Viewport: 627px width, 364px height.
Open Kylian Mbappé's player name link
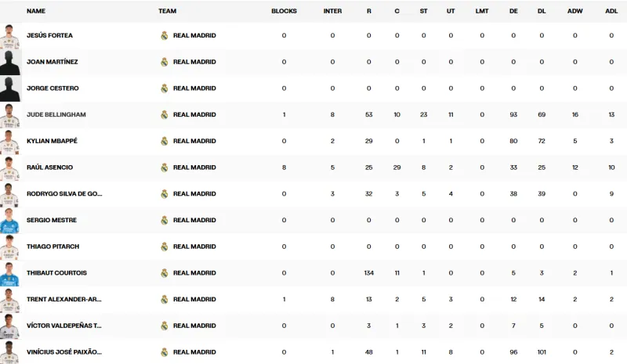[x=52, y=141]
